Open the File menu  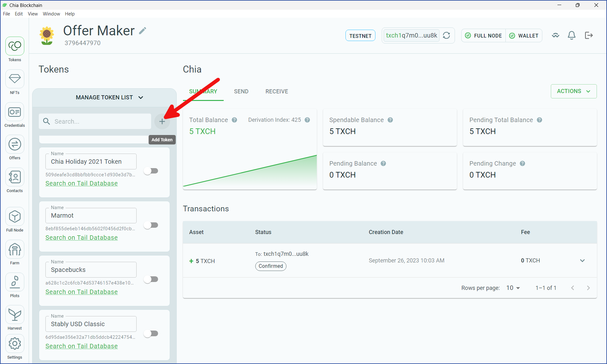point(7,14)
